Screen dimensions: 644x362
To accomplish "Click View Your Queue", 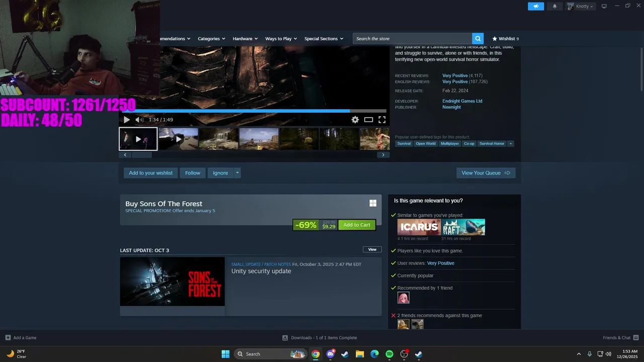I will point(486,173).
